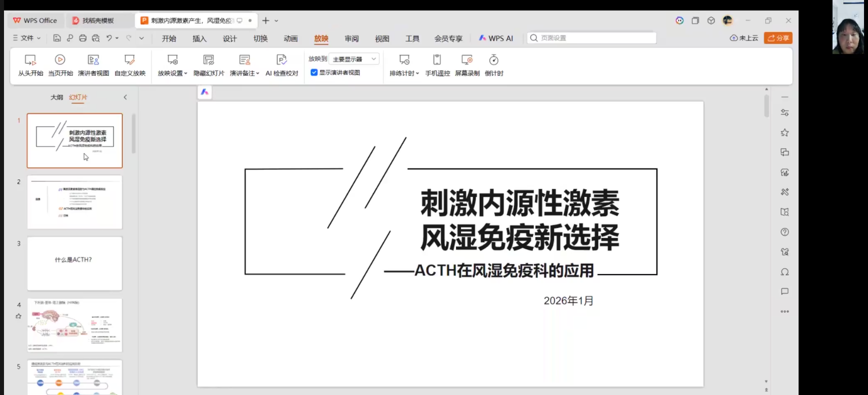Click the orange 分享 share button
868x395 pixels.
click(x=778, y=38)
